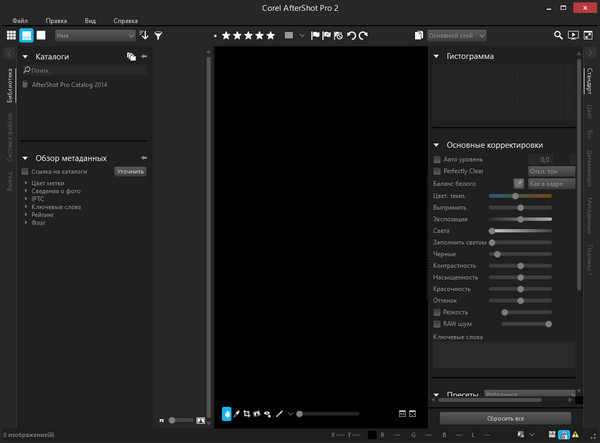Image resolution: width=600 pixels, height=443 pixels.
Task: Click the Экспозиция slider
Action: 520,220
